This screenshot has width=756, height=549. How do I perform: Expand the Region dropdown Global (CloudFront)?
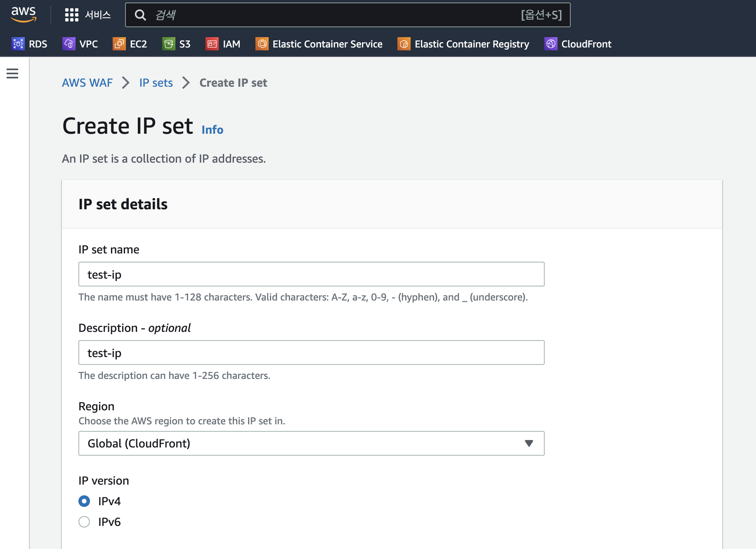tap(312, 443)
